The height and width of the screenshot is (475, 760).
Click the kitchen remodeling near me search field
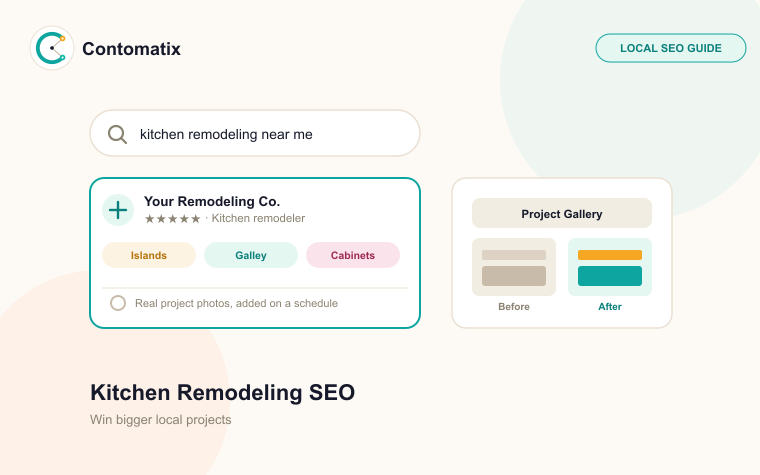point(255,133)
